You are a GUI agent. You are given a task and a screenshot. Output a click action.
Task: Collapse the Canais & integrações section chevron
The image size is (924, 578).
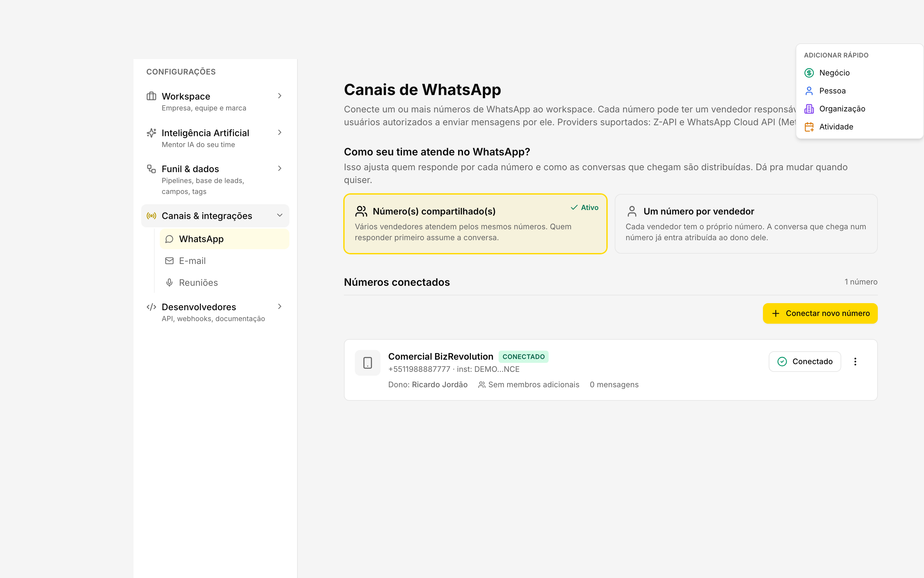pyautogui.click(x=279, y=215)
